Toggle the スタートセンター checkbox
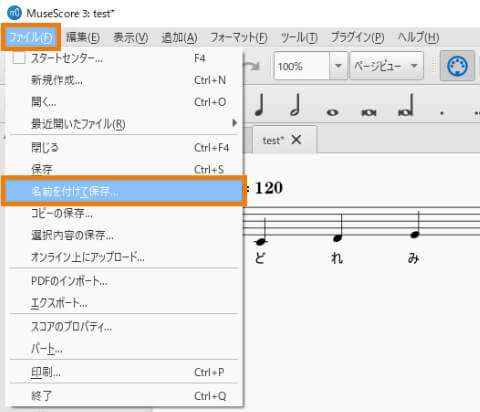The image size is (480, 412). [x=19, y=58]
